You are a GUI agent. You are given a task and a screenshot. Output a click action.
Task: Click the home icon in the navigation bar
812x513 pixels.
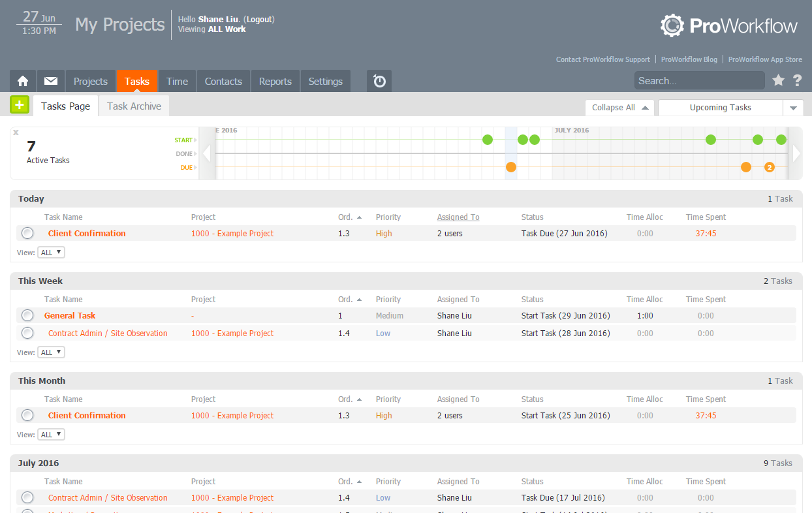coord(22,81)
